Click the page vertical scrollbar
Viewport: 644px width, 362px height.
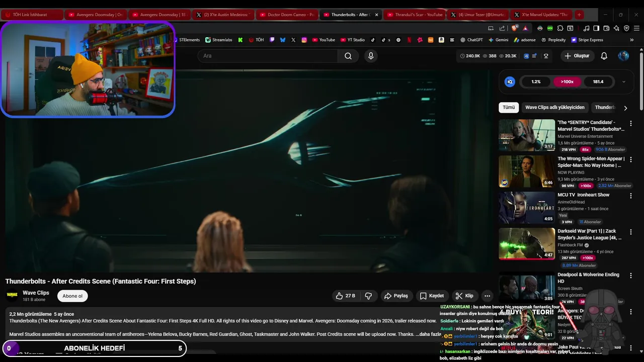point(641,80)
